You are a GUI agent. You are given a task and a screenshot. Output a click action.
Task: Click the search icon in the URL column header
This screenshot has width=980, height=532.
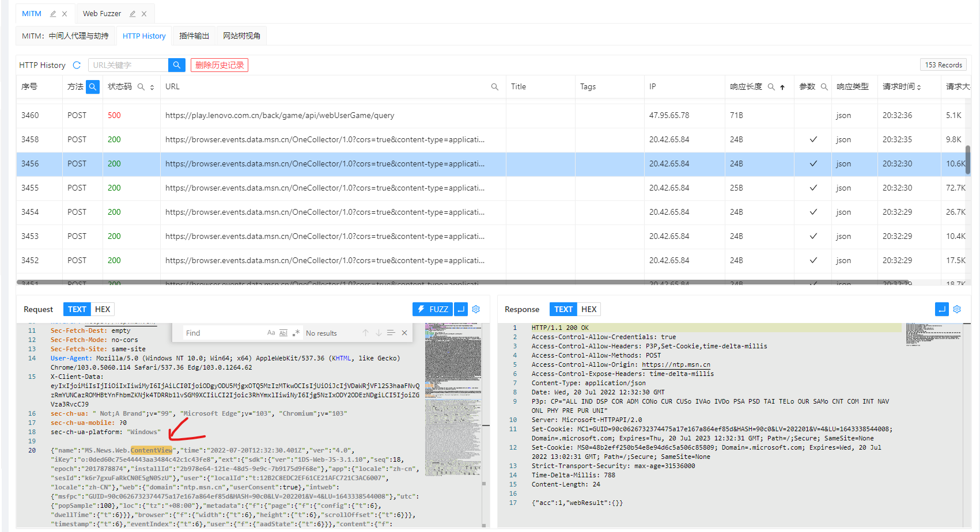[x=494, y=86]
